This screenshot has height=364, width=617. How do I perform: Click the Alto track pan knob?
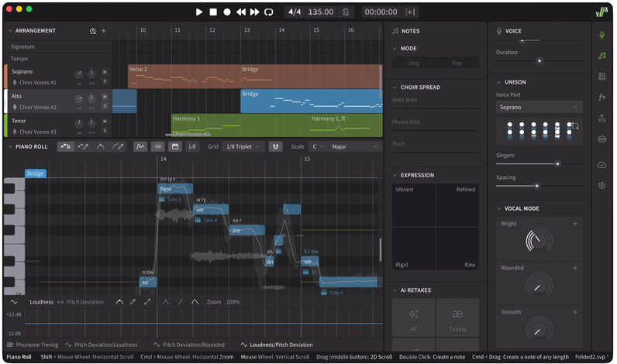point(91,98)
